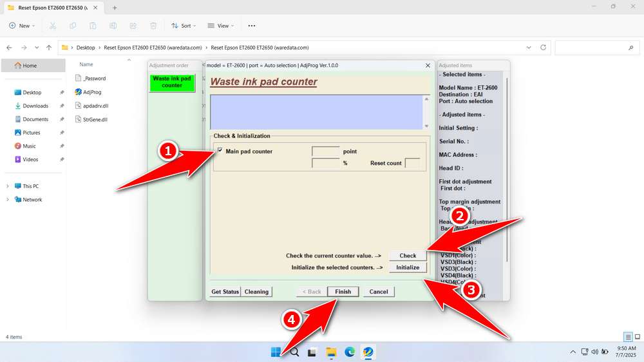Click the Rename icon in Explorer toolbar
The height and width of the screenshot is (362, 644).
[113, 26]
